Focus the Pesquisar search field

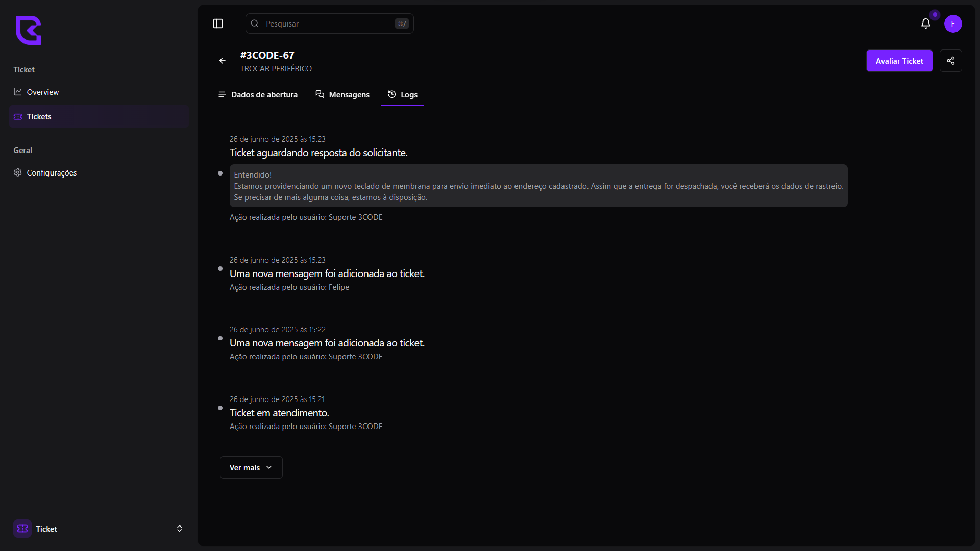point(327,23)
